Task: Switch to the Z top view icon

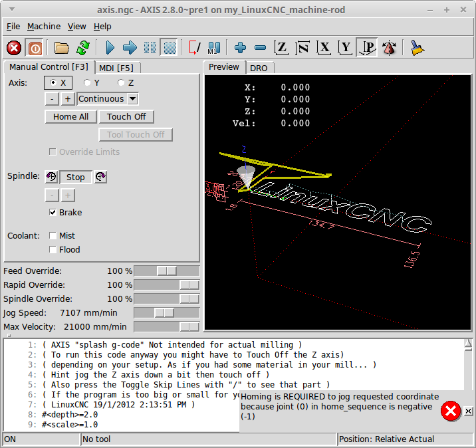Action: click(x=282, y=48)
